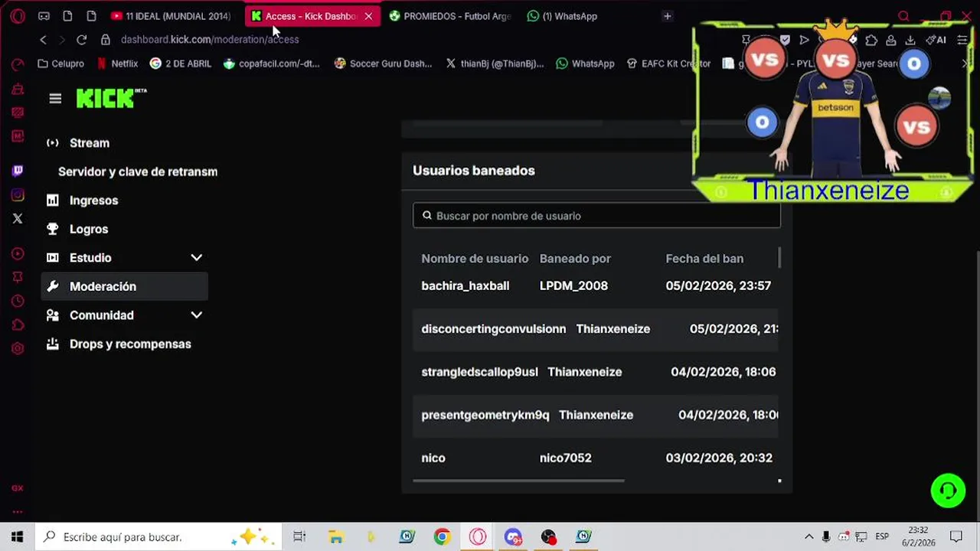Switch to PROMIEDOS - Futbol Argentino tab

(449, 16)
